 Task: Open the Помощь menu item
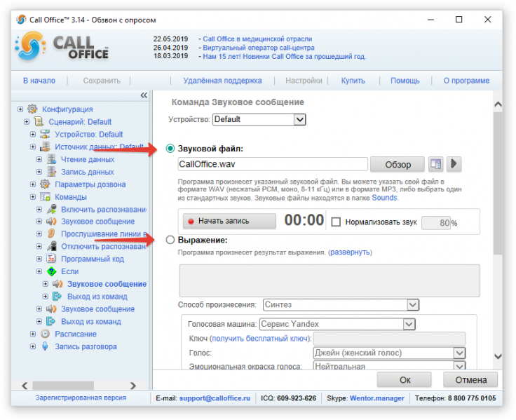pyautogui.click(x=405, y=81)
